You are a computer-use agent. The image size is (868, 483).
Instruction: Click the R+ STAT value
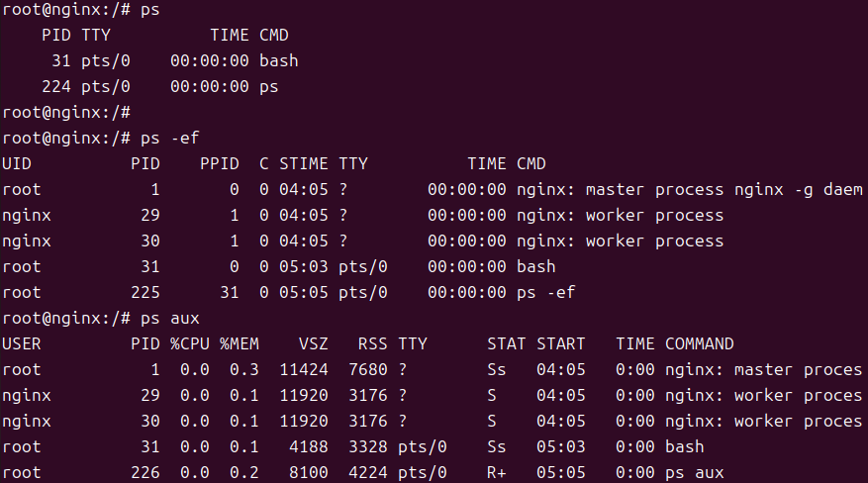[x=497, y=472]
